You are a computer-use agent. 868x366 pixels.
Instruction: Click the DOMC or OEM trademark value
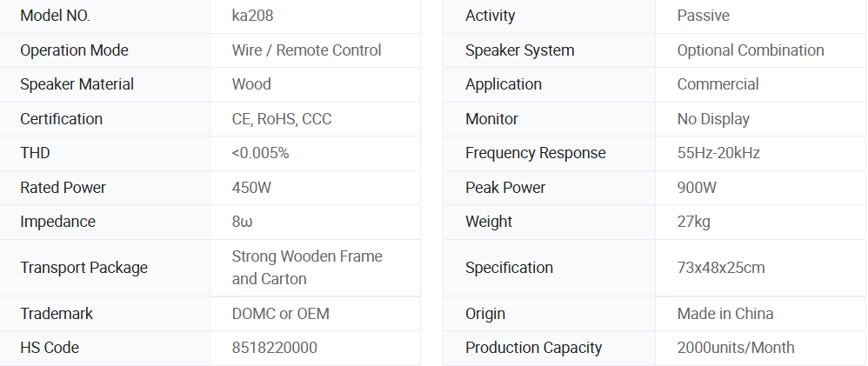click(x=280, y=314)
